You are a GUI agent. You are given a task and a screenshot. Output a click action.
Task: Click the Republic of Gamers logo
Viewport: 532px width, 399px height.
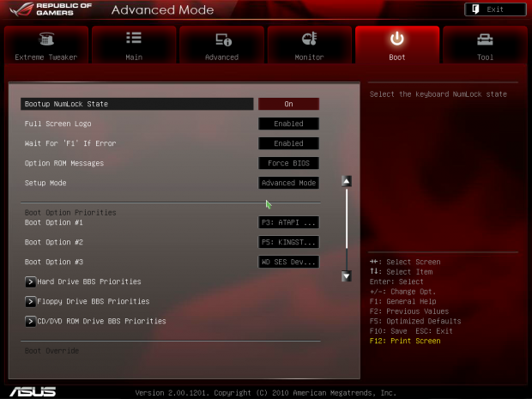click(x=51, y=9)
